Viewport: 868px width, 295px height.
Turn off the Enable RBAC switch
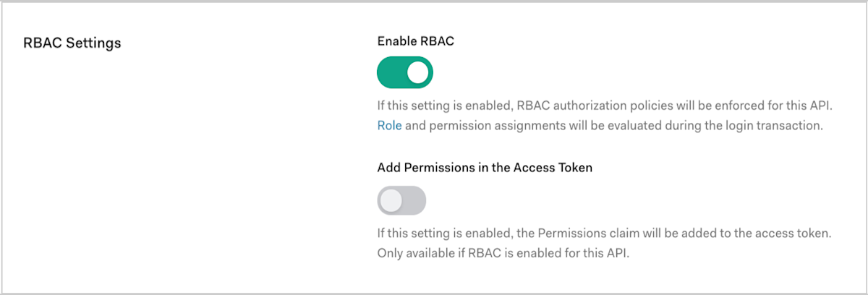tap(405, 73)
